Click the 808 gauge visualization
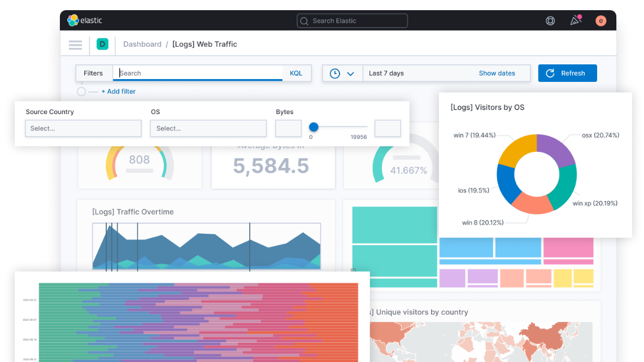The height and width of the screenshot is (362, 644). click(140, 163)
